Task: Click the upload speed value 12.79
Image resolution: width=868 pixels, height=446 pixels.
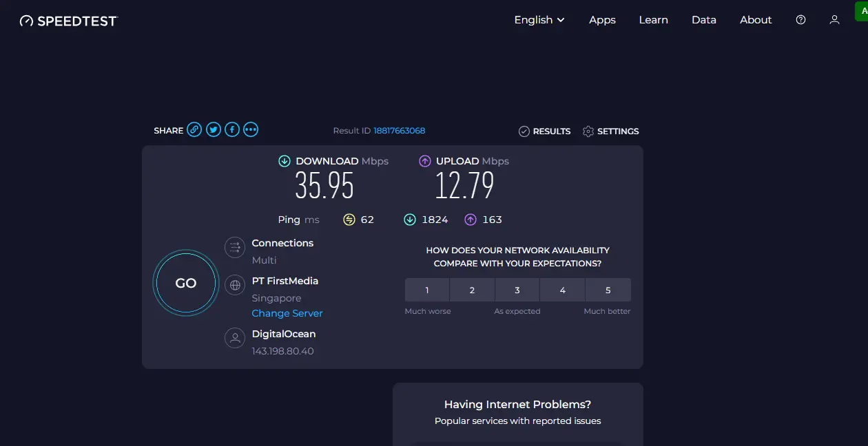Action: click(x=464, y=185)
